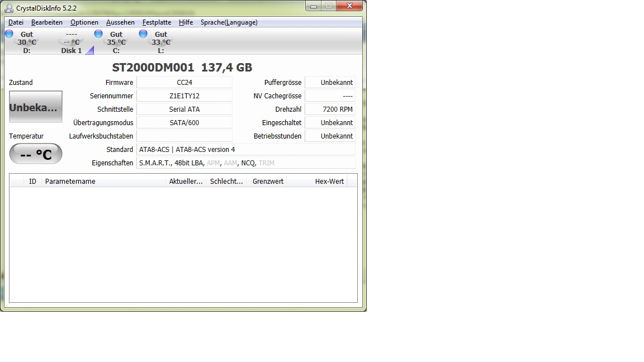
Task: Click blue status orb for drive L:
Action: click(x=143, y=34)
